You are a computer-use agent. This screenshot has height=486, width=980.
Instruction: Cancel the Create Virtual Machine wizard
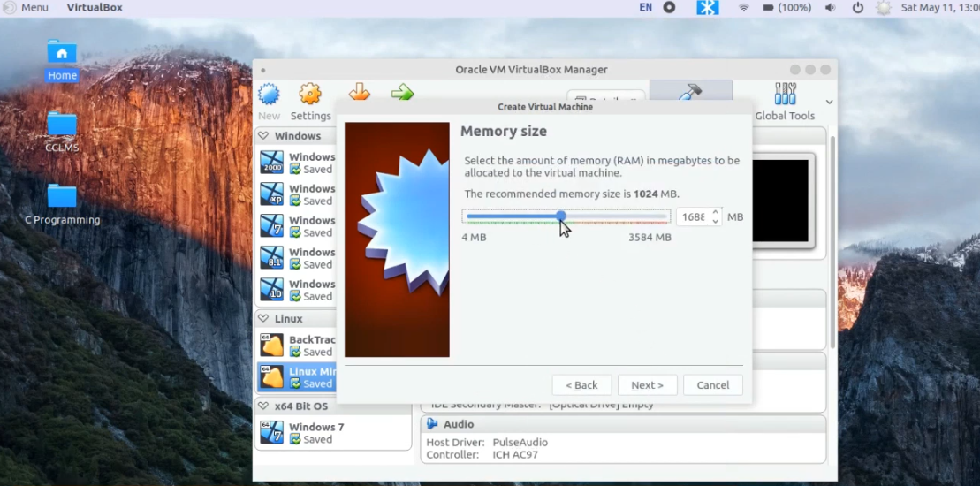[x=713, y=384]
